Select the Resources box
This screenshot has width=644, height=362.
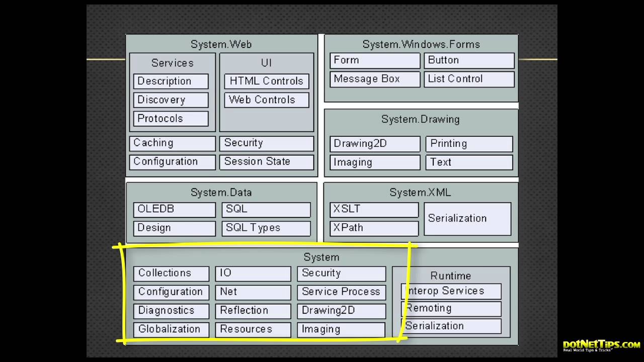[253, 329]
